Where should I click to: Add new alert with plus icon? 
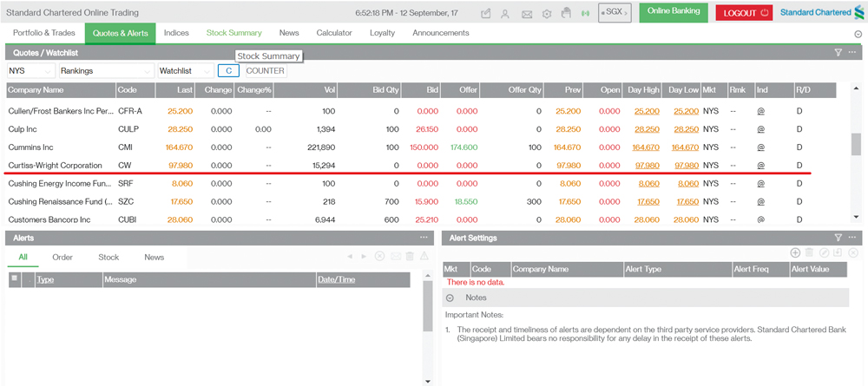[x=795, y=252]
